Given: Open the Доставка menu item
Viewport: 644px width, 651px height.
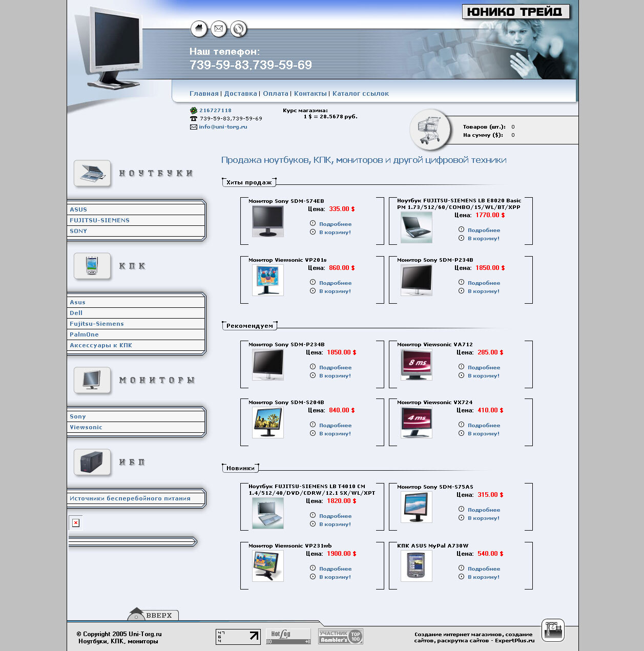Looking at the screenshot, I should (240, 94).
